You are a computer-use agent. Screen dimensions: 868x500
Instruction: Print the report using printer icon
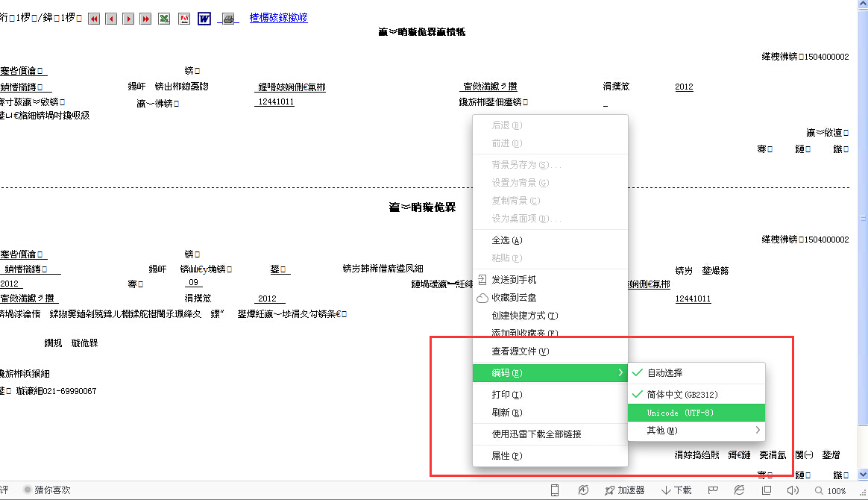click(x=229, y=19)
